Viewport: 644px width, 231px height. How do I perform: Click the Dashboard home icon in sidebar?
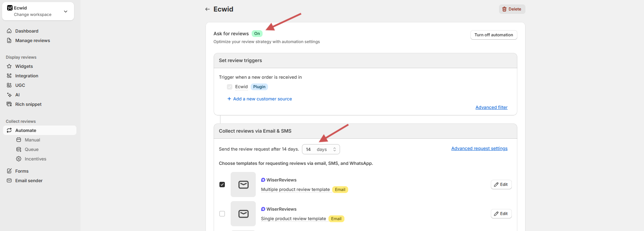click(9, 31)
